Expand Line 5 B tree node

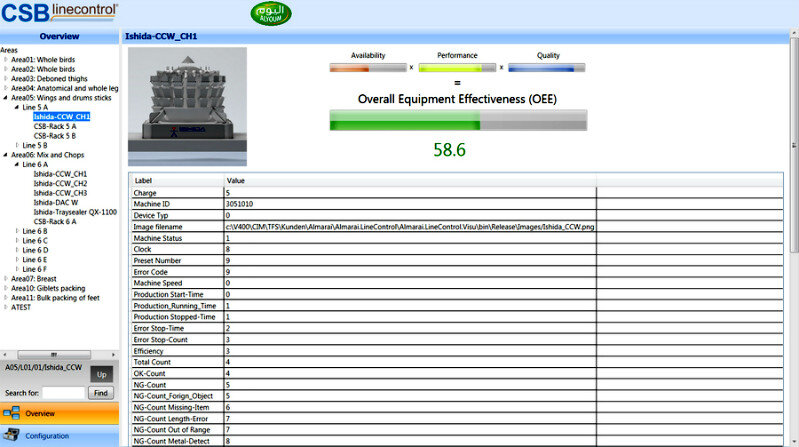tap(16, 145)
